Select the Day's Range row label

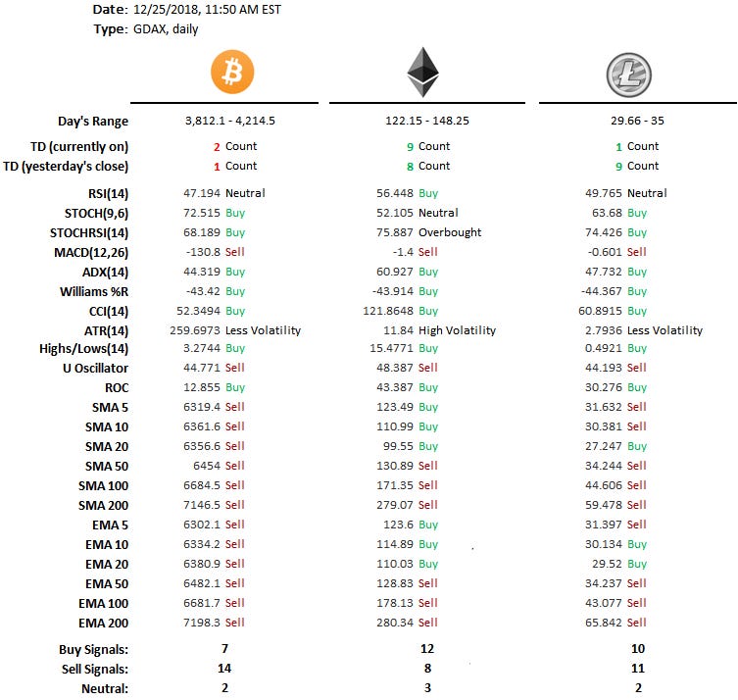coord(92,122)
